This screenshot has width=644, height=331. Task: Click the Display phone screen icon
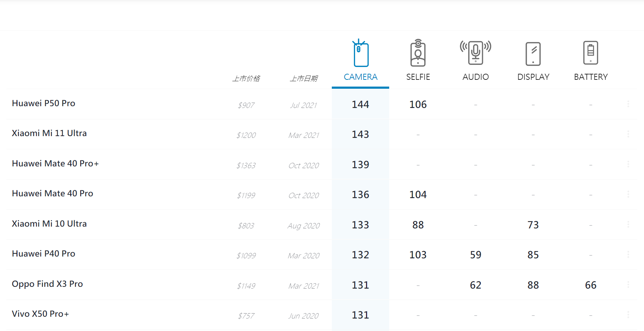(533, 54)
